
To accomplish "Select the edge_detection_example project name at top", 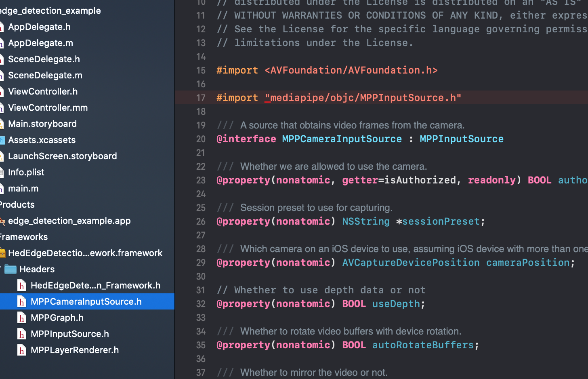I will (x=50, y=11).
